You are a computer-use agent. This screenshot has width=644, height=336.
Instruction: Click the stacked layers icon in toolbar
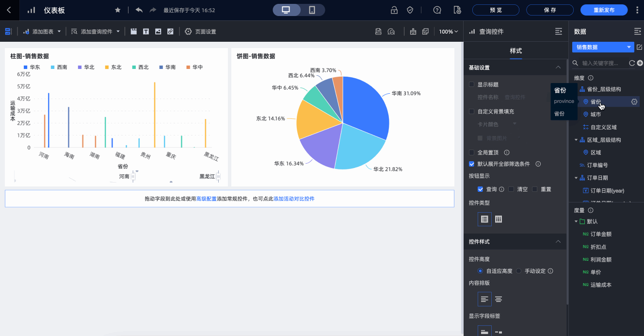(x=426, y=32)
